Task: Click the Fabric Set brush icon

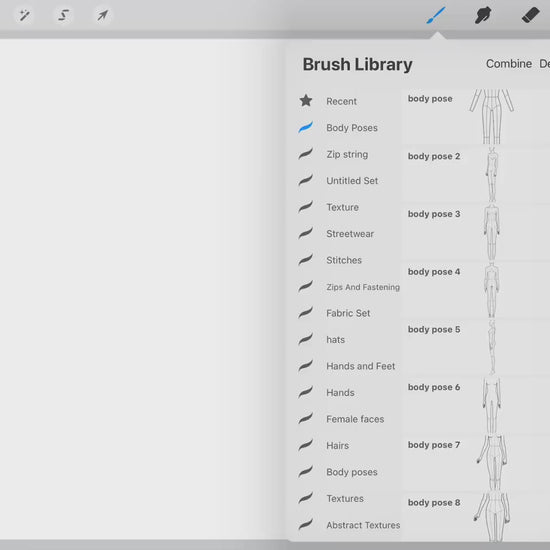Action: pyautogui.click(x=306, y=313)
